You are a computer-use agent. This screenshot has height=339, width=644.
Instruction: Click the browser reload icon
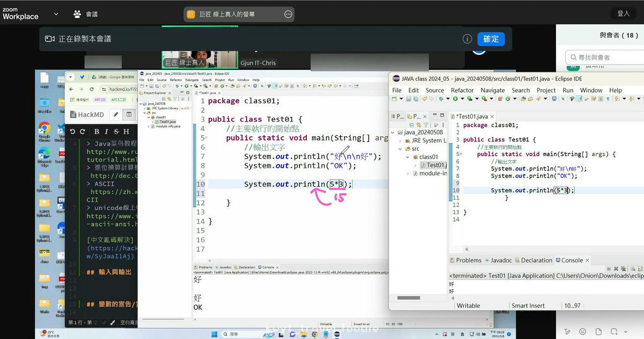[x=92, y=89]
